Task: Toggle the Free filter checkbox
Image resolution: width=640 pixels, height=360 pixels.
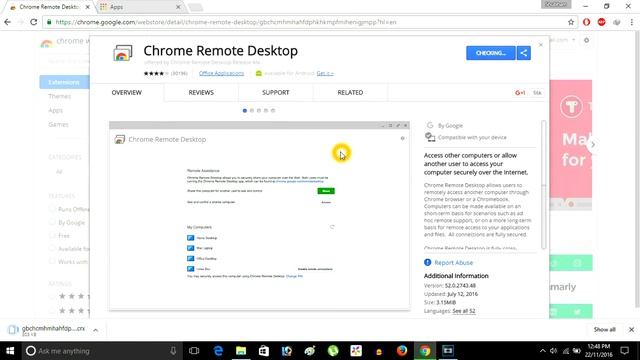Action: click(x=52, y=236)
